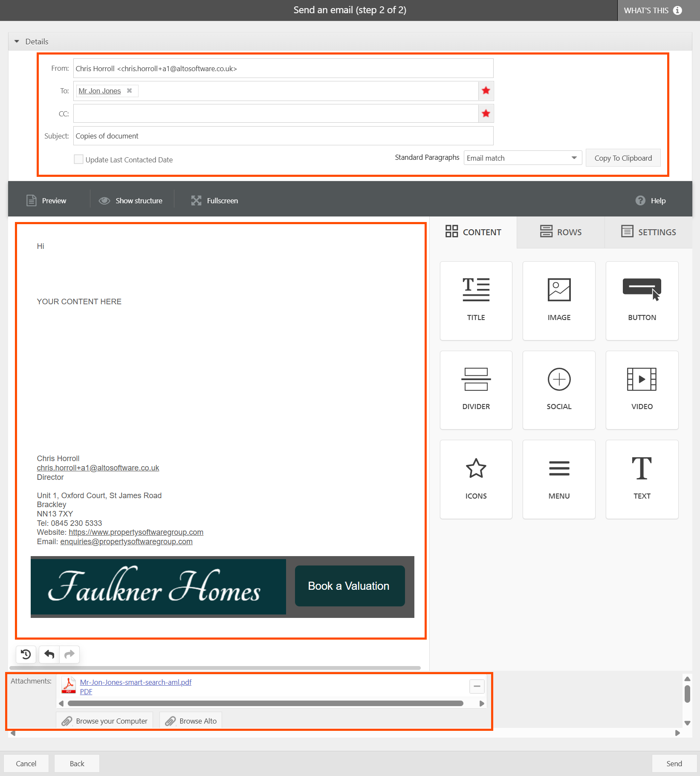Tick Update Last Contacted Date checkbox
700x776 pixels.
(78, 159)
